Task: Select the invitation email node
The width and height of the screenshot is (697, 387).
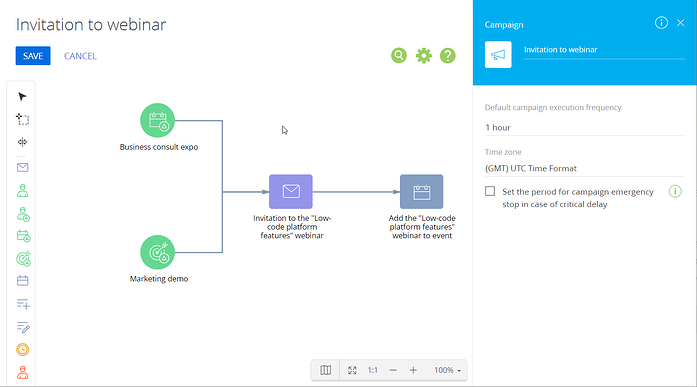Action: coord(291,192)
